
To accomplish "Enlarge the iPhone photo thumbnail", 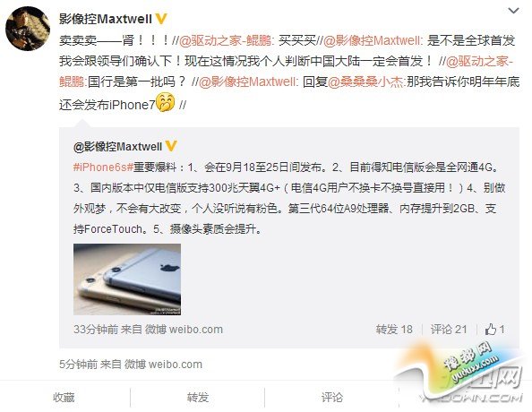I will click(127, 279).
